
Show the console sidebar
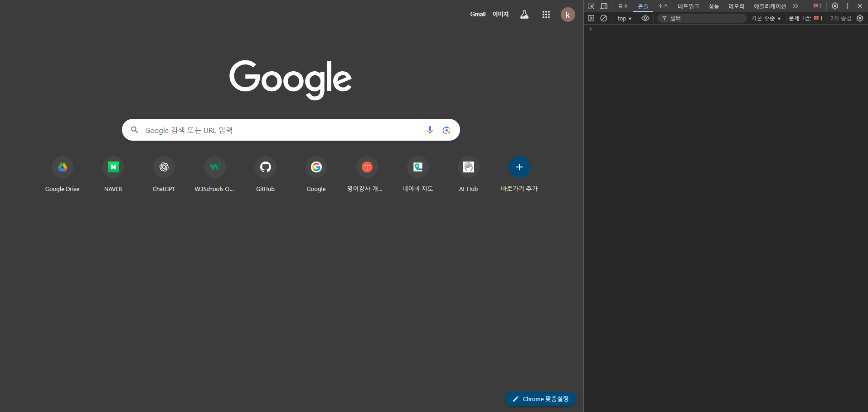(591, 18)
